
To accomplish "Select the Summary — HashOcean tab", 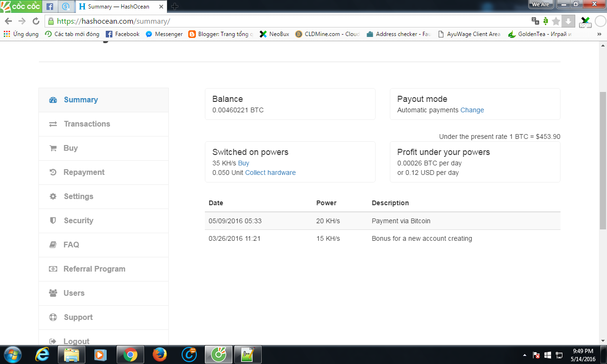I will point(122,7).
